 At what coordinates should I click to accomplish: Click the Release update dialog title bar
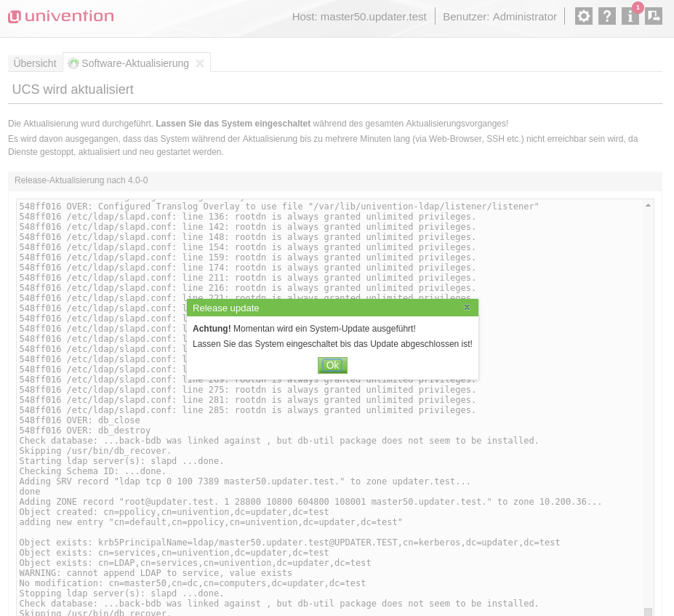click(320, 308)
